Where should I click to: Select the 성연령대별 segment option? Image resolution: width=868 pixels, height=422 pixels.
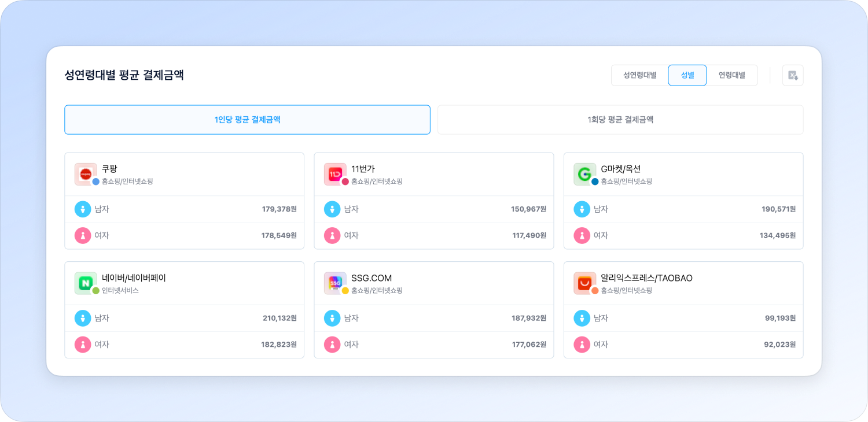639,75
